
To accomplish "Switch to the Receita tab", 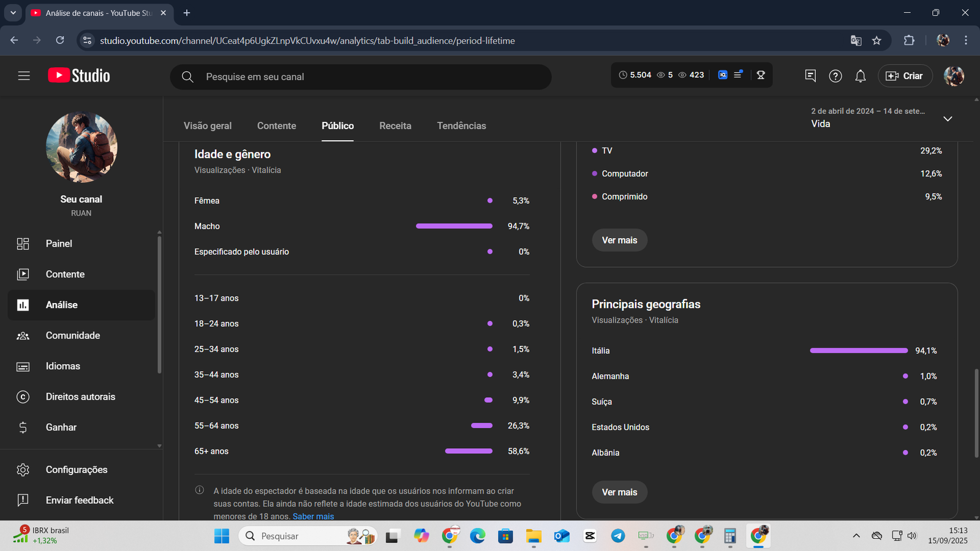I will 395,126.
